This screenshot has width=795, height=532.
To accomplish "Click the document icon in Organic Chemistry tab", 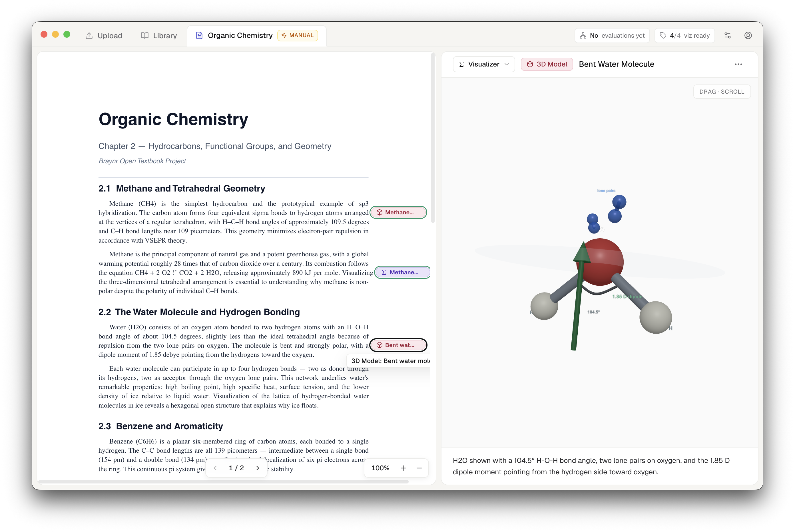I will [x=199, y=35].
